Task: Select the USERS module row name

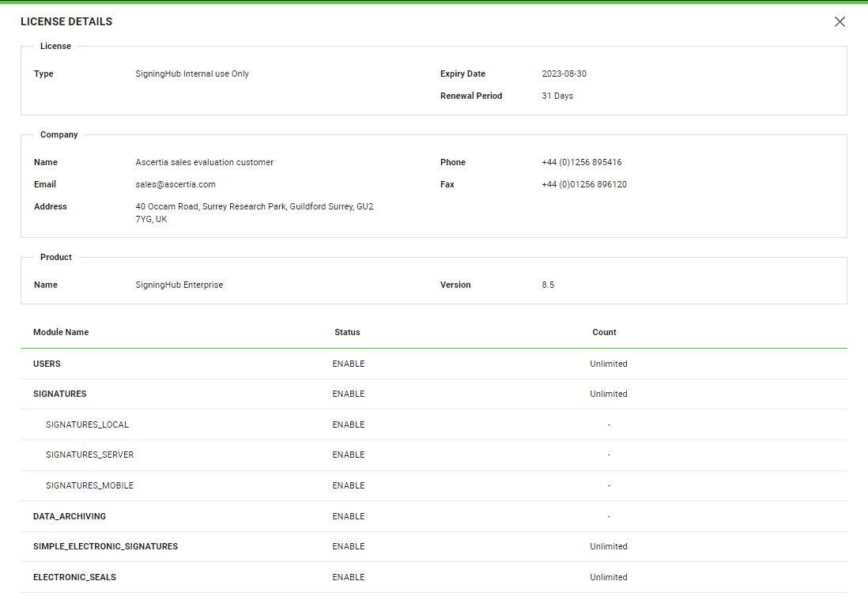Action: [47, 364]
